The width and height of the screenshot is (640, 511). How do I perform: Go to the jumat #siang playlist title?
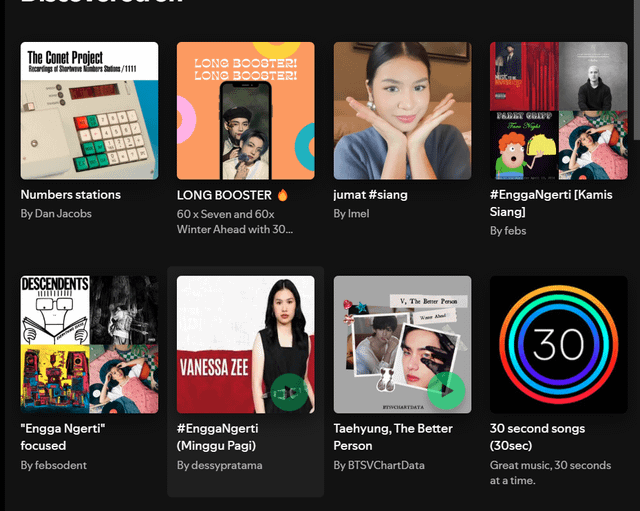click(x=370, y=195)
